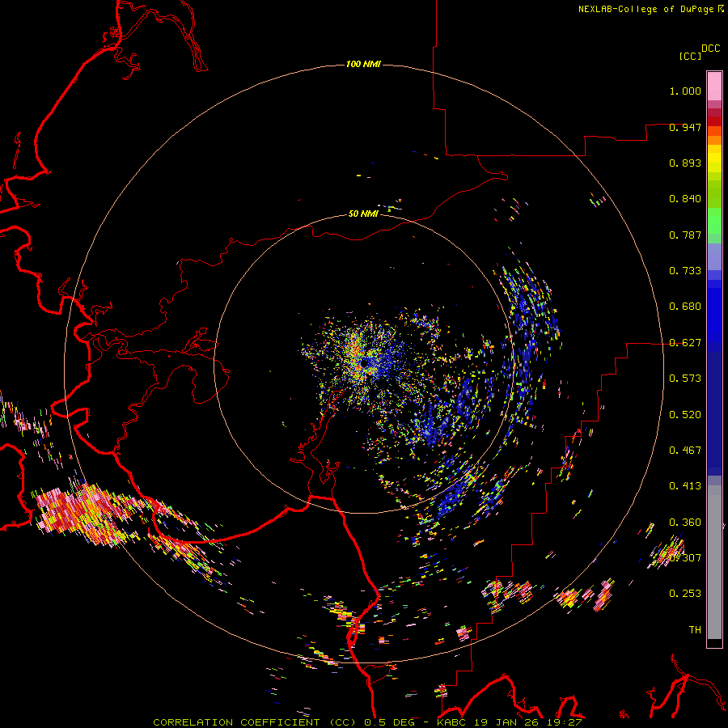
Task: Select the 0.413 scale value
Action: (685, 486)
